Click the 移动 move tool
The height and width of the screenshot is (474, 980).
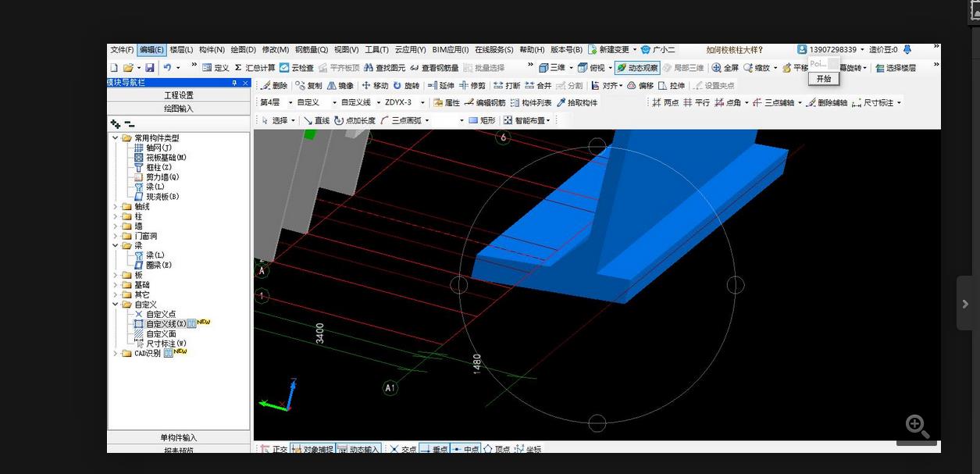tap(375, 85)
